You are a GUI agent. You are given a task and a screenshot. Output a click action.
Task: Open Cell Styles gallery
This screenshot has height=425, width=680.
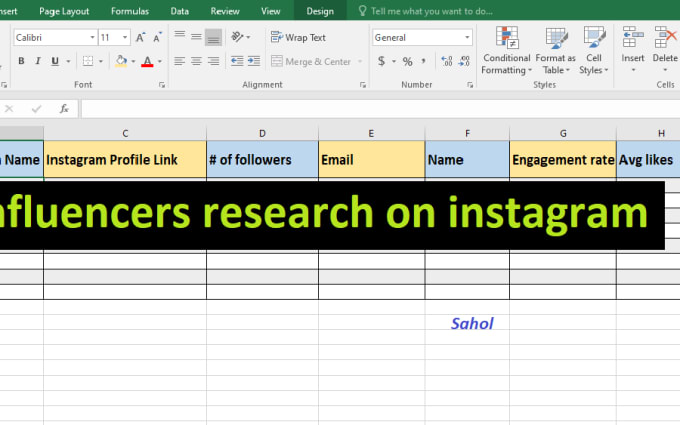coord(594,50)
